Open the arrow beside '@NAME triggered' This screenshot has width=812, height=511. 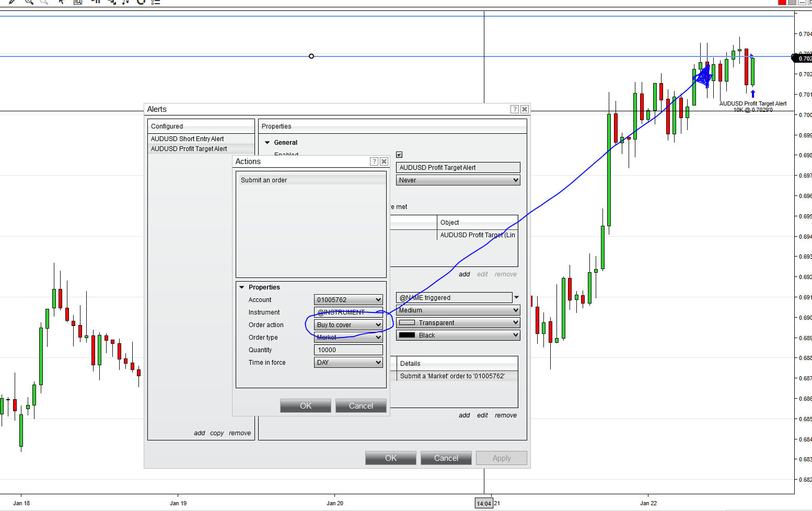point(517,298)
